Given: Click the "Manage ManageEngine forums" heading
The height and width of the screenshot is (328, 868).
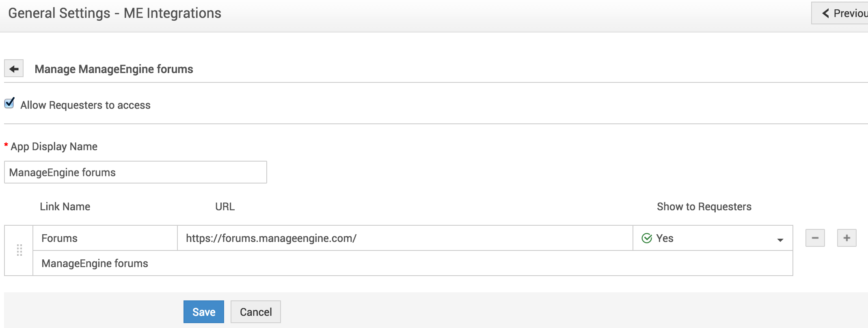Looking at the screenshot, I should 114,69.
